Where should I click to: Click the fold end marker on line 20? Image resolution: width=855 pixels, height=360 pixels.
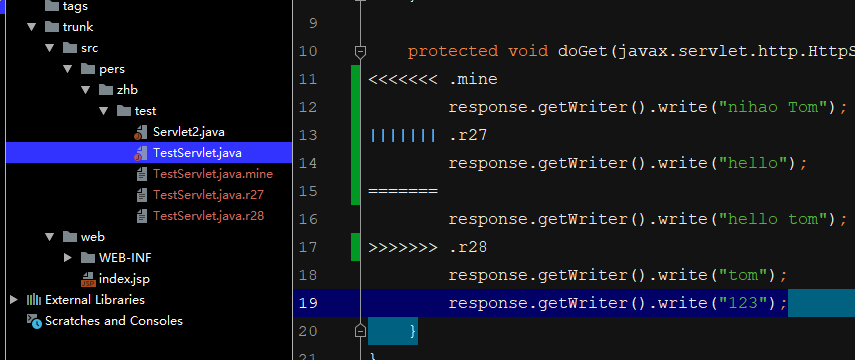tap(360, 331)
